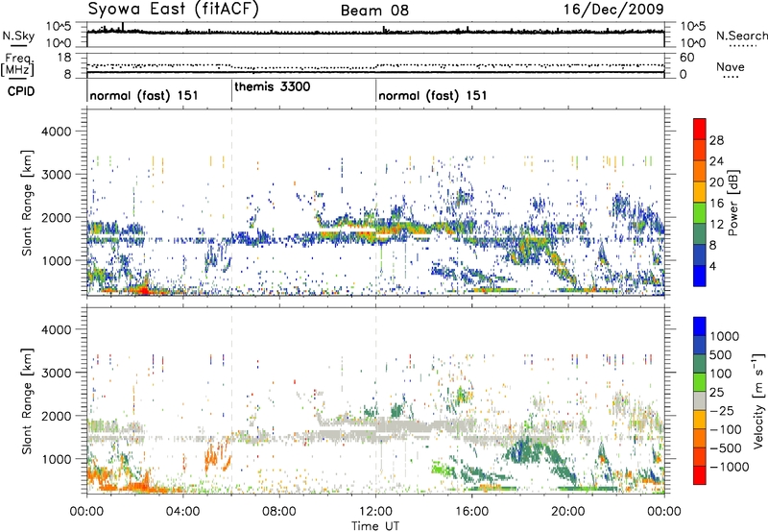The width and height of the screenshot is (768, 532).
Task: Pick the yellow Velocity segment between -100 and -25
Action: tap(700, 420)
